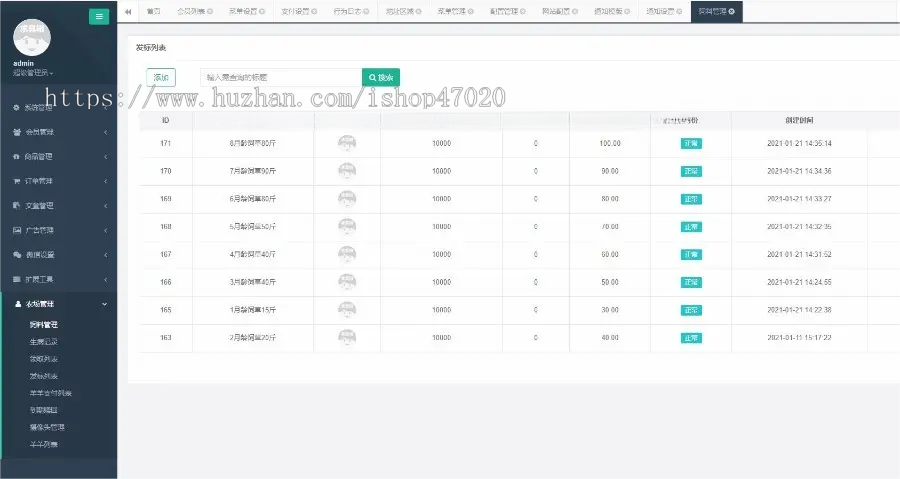Click timestamp 2021-01-21 14:35:14
The image size is (900, 479).
[799, 143]
